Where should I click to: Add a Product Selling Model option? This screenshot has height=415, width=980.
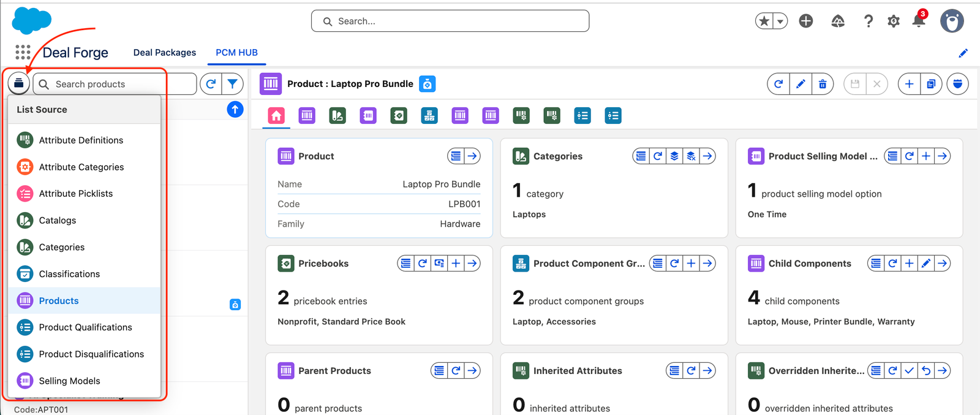coord(926,156)
